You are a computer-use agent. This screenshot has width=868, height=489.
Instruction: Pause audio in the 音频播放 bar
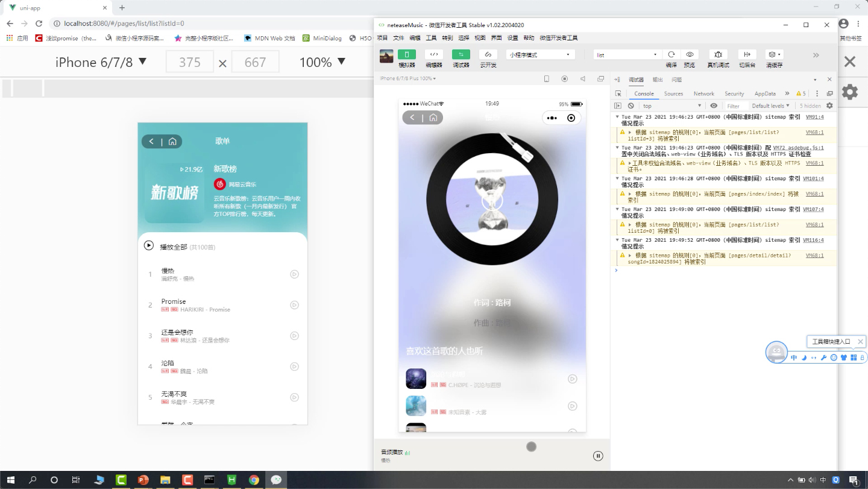click(x=598, y=456)
